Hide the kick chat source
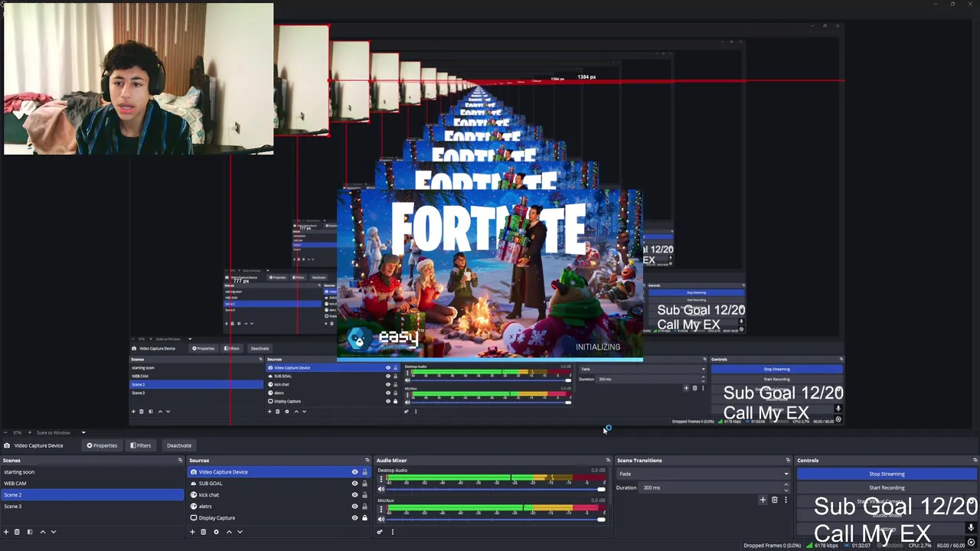Screen dimensions: 980x551 pos(354,495)
